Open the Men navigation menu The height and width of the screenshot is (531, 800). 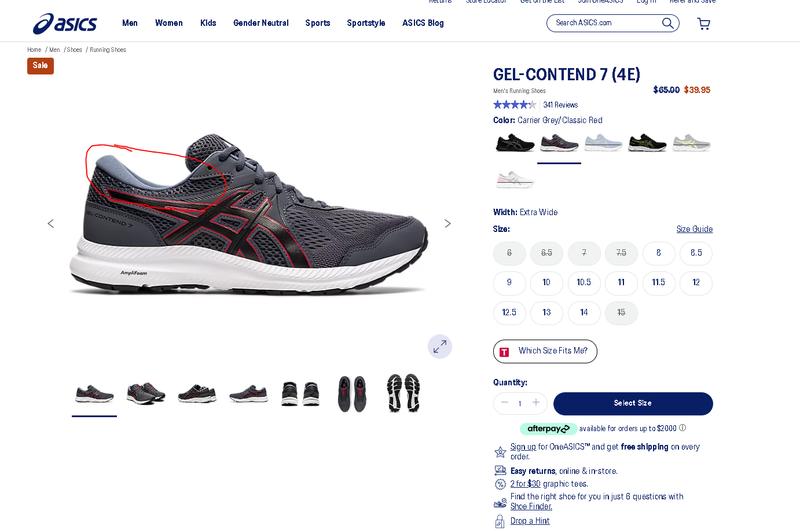[x=130, y=23]
